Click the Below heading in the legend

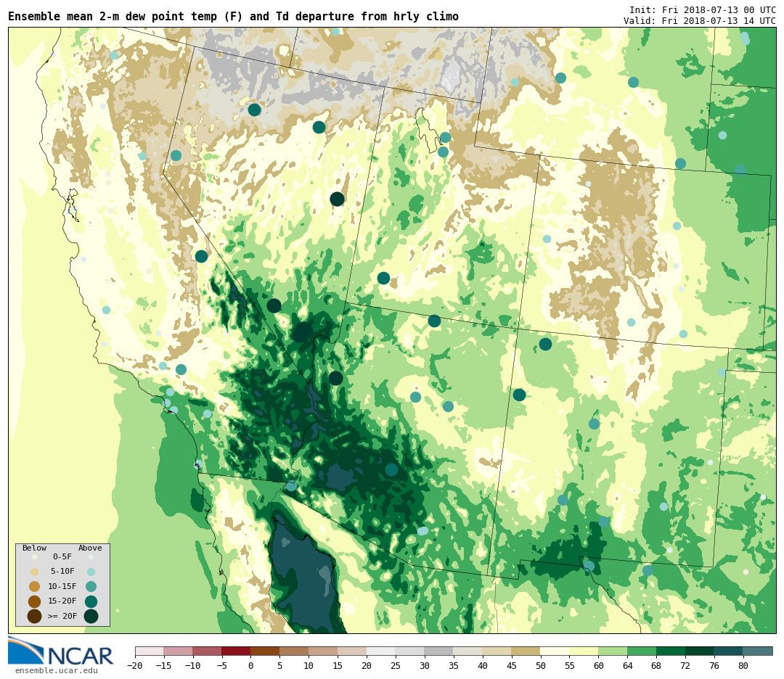34,548
